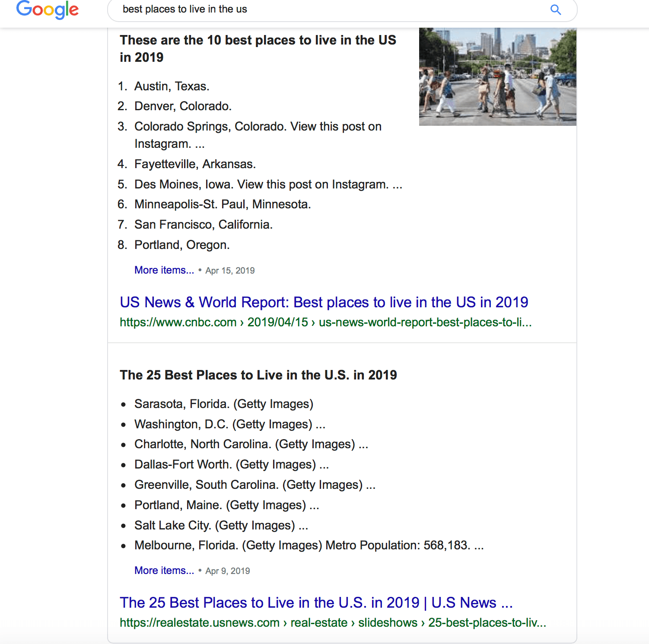Click the 'San Francisco, California.' item
Viewport: 649px width, 644px height.
pyautogui.click(x=204, y=225)
